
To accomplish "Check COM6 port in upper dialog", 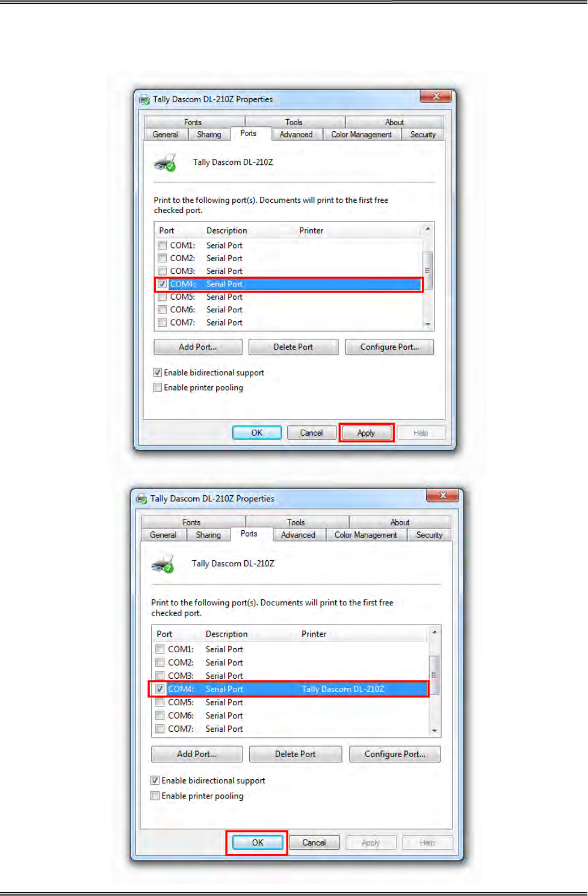I will [x=162, y=310].
